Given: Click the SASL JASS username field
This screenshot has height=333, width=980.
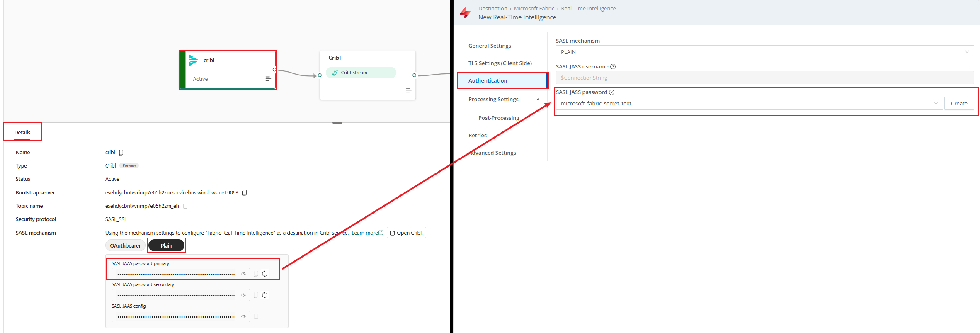Looking at the screenshot, I should [764, 78].
